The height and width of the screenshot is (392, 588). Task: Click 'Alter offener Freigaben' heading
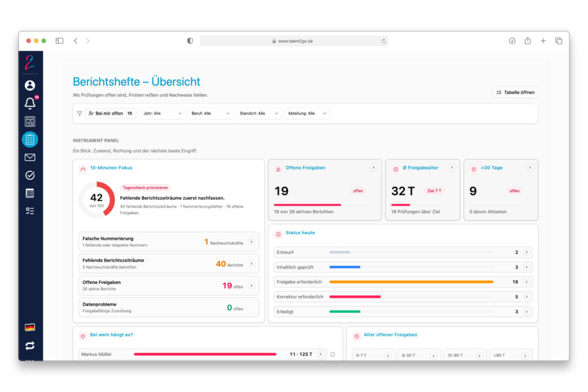(x=390, y=335)
